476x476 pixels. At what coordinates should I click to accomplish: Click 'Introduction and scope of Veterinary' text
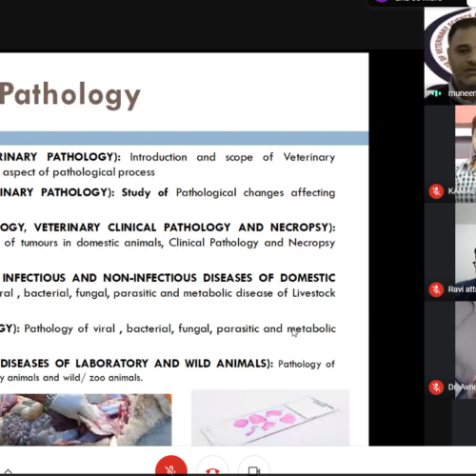tap(232, 157)
